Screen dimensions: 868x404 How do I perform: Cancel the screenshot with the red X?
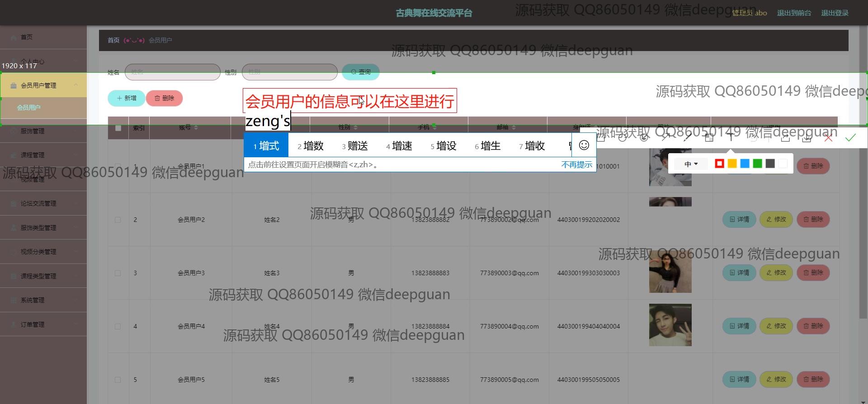click(828, 138)
